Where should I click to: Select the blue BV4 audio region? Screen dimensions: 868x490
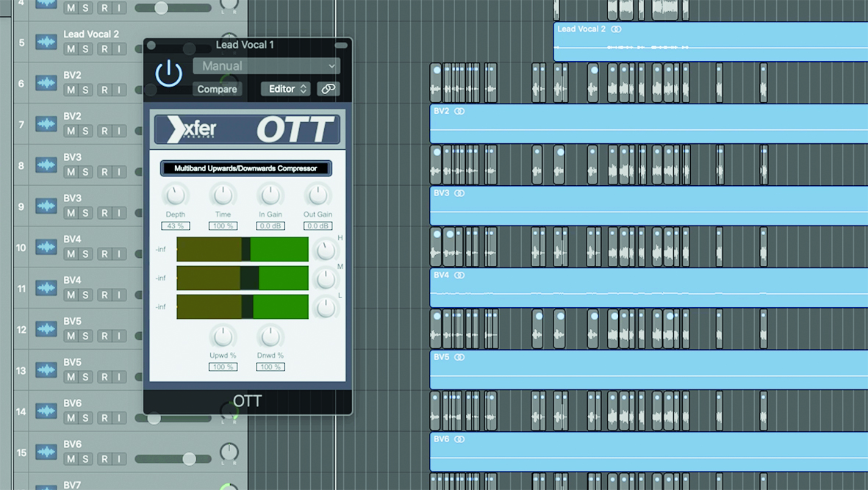tap(649, 287)
